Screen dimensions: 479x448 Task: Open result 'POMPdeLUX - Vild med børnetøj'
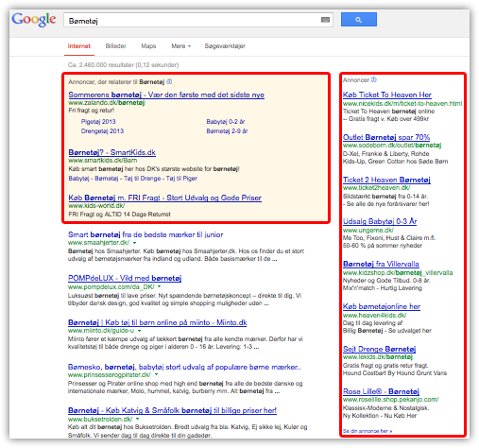coord(125,278)
